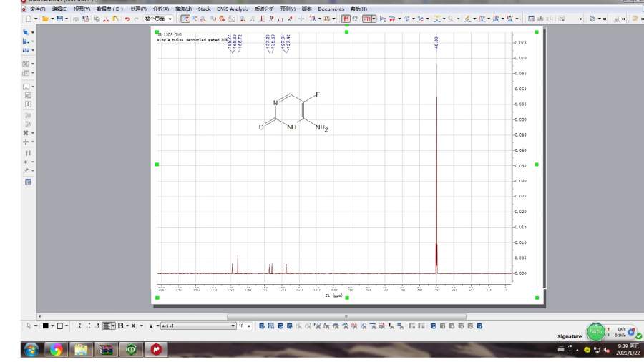Click the f2 dimension toggle icon
Viewport: 644px width, 362px height.
[x=355, y=19]
